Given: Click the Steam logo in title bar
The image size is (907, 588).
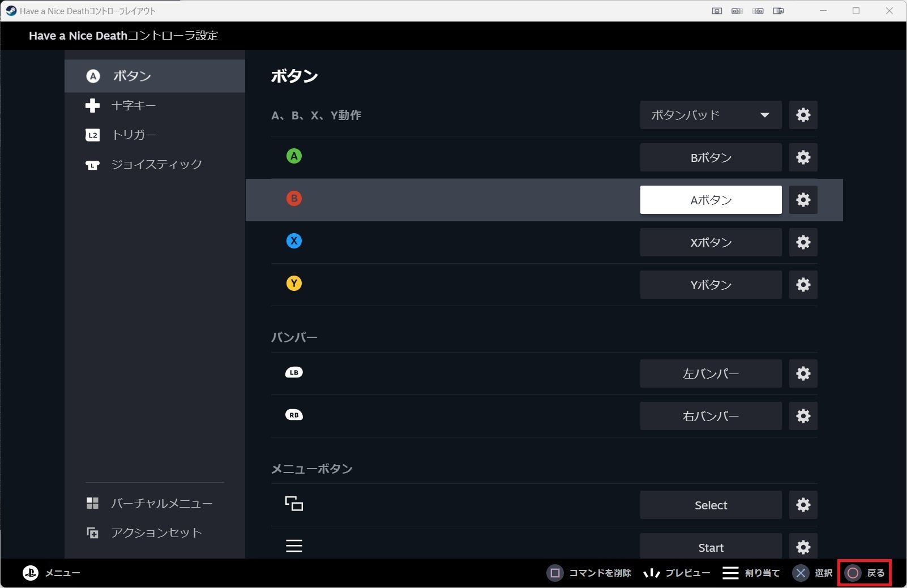Looking at the screenshot, I should (x=11, y=11).
